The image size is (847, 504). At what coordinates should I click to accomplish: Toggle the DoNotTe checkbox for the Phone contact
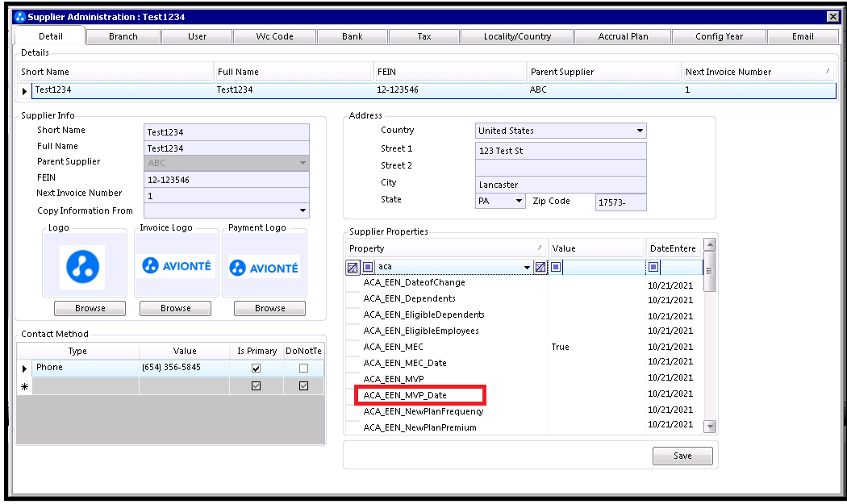[303, 369]
